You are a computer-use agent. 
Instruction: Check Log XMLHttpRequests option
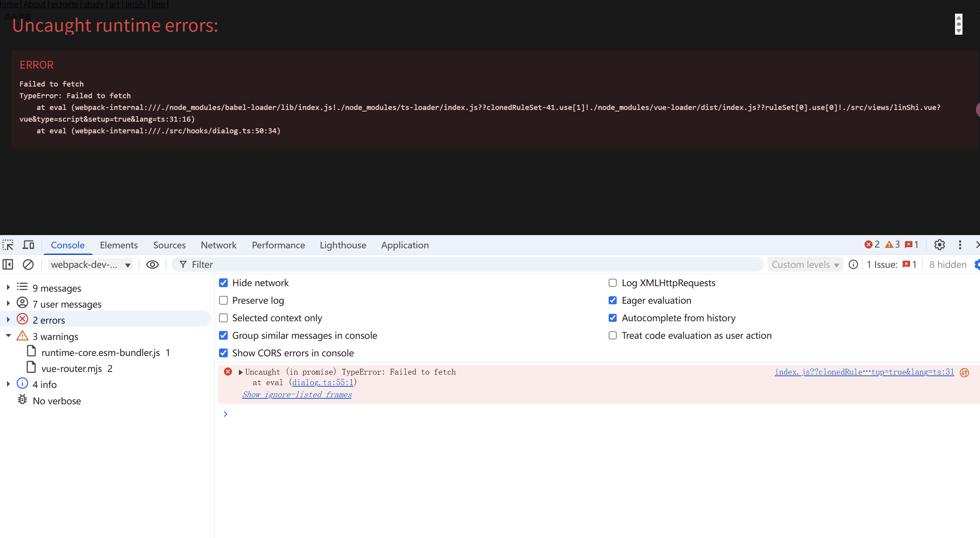[613, 283]
